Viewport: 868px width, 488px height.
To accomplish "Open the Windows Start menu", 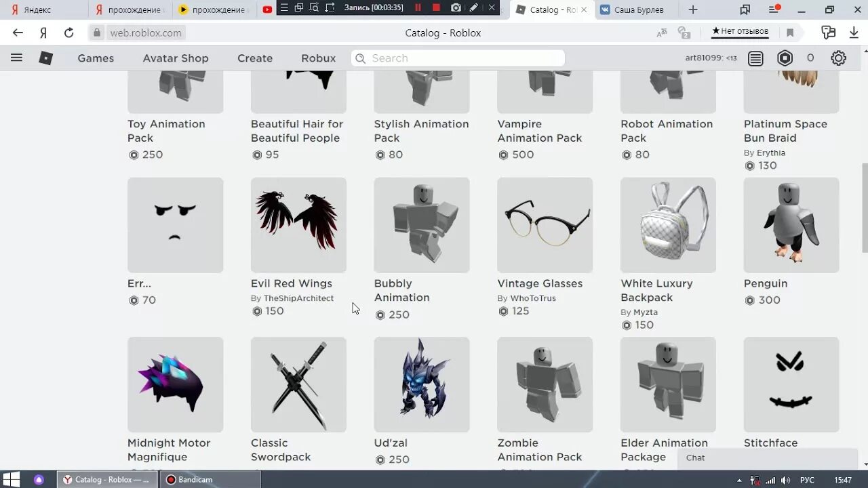I will (x=12, y=479).
